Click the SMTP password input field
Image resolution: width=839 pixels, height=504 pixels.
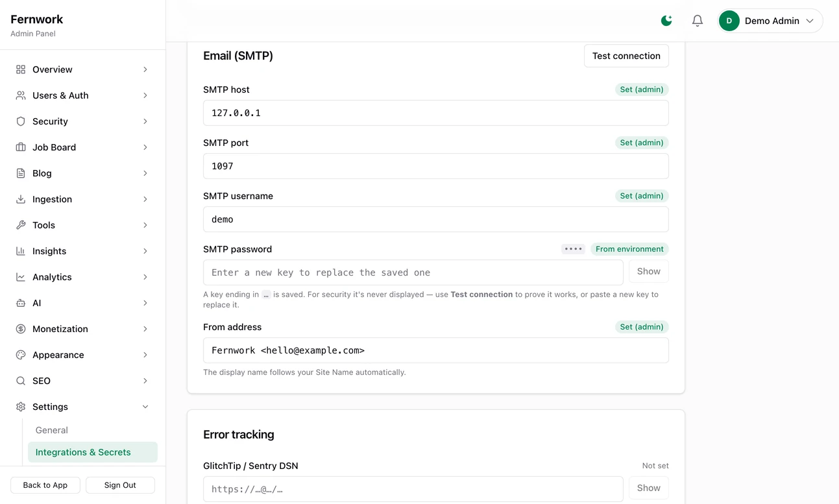[x=413, y=272]
